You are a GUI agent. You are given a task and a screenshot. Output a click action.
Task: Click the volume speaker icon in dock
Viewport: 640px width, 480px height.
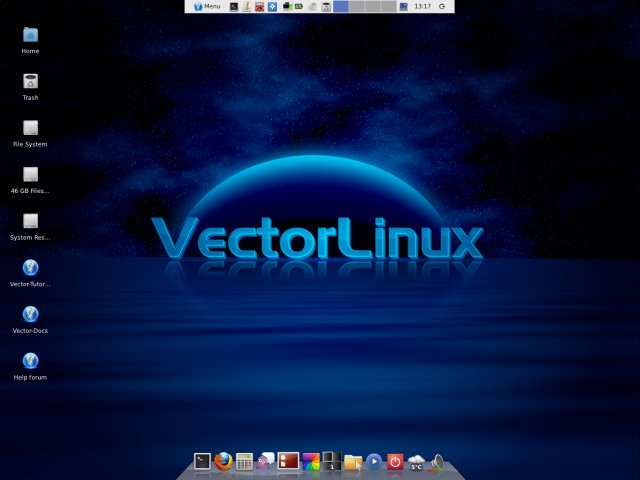[438, 462]
